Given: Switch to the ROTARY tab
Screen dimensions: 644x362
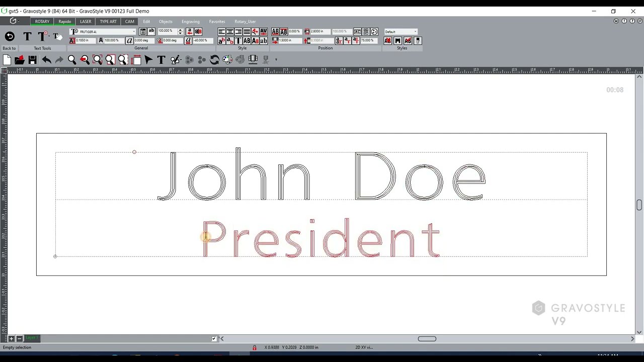Looking at the screenshot, I should [42, 22].
